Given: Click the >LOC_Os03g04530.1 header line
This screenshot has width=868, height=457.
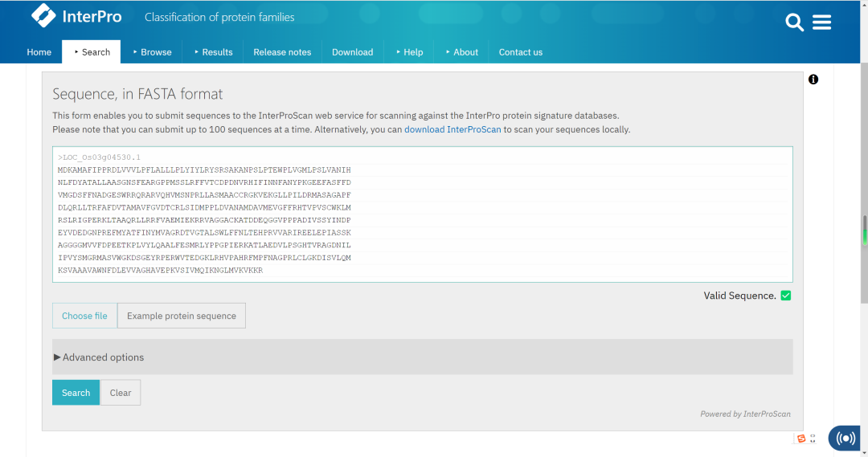Looking at the screenshot, I should 99,157.
